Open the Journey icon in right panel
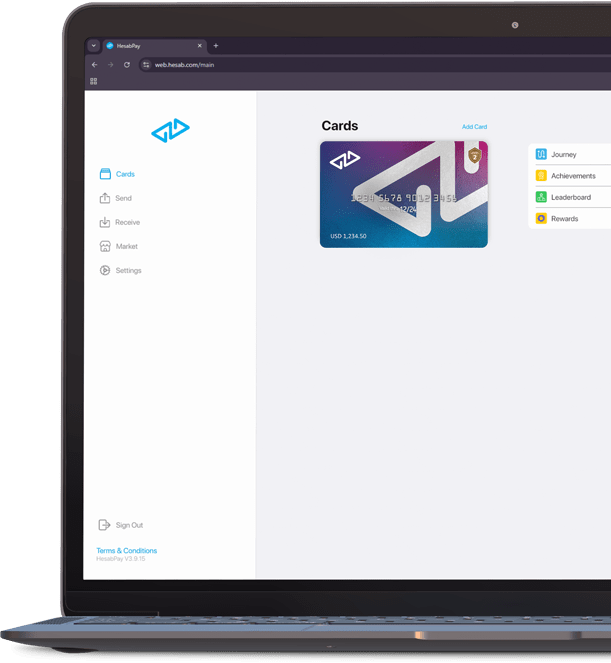This screenshot has width=611, height=663. click(x=541, y=155)
